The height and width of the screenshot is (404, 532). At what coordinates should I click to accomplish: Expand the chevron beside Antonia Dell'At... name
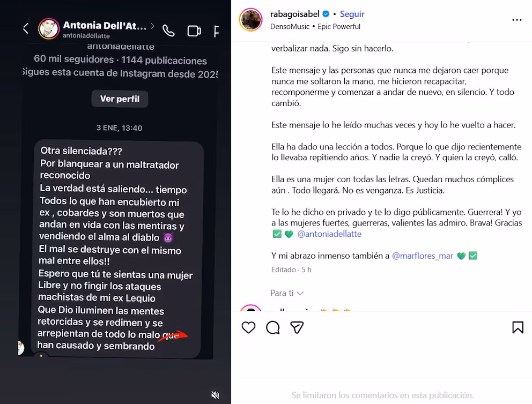[152, 25]
